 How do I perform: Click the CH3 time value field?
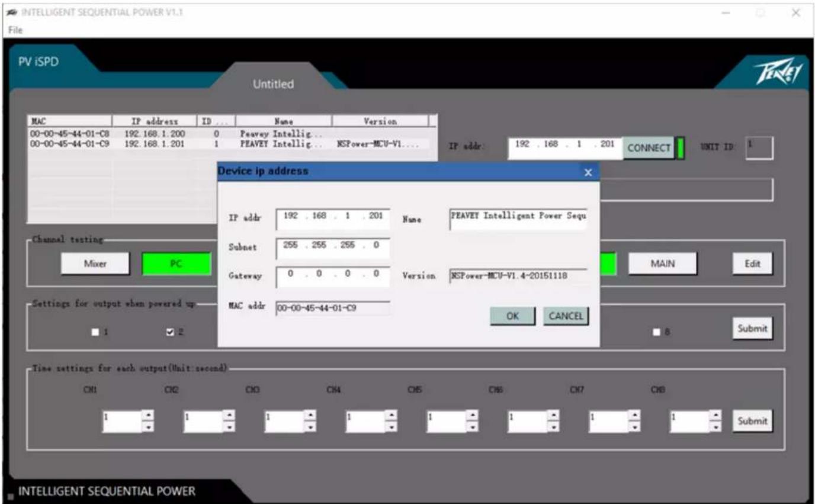point(285,421)
